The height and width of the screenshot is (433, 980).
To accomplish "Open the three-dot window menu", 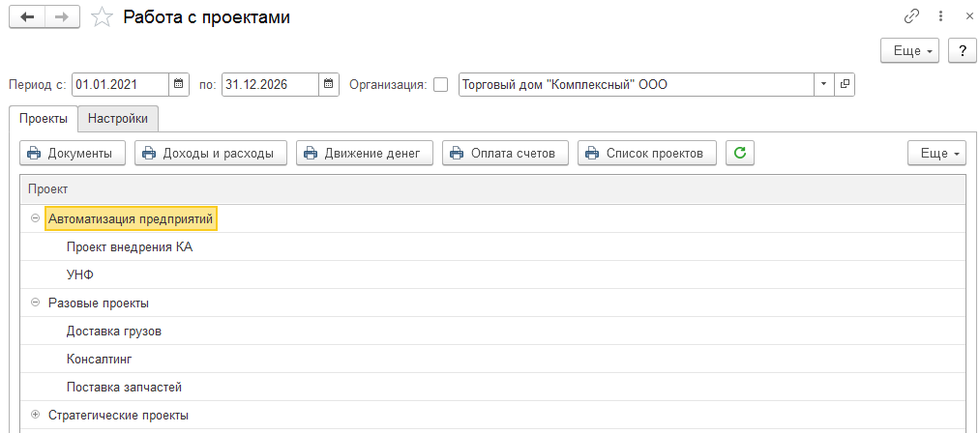I will (940, 16).
